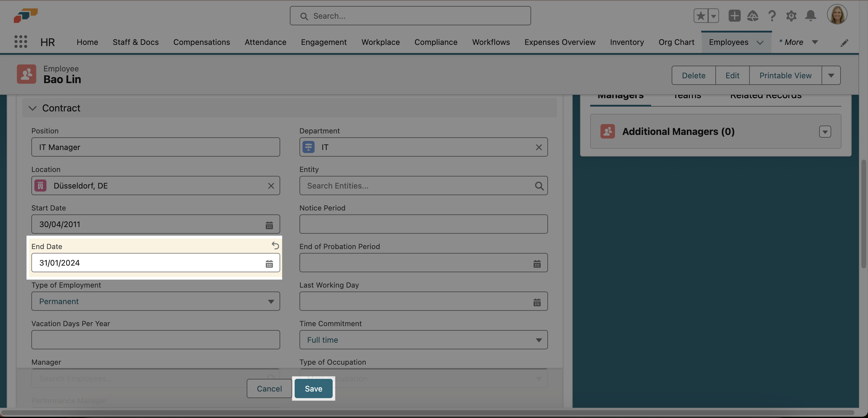The width and height of the screenshot is (868, 418).
Task: Open the calendar picker for Start Date
Action: click(x=269, y=225)
